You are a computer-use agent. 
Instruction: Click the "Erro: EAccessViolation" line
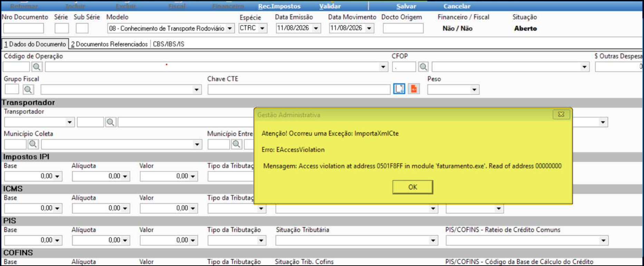click(293, 150)
